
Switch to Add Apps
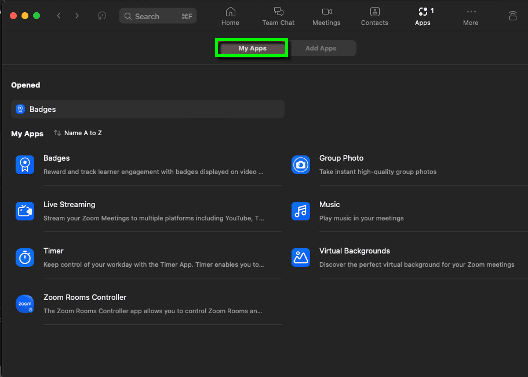pos(321,48)
